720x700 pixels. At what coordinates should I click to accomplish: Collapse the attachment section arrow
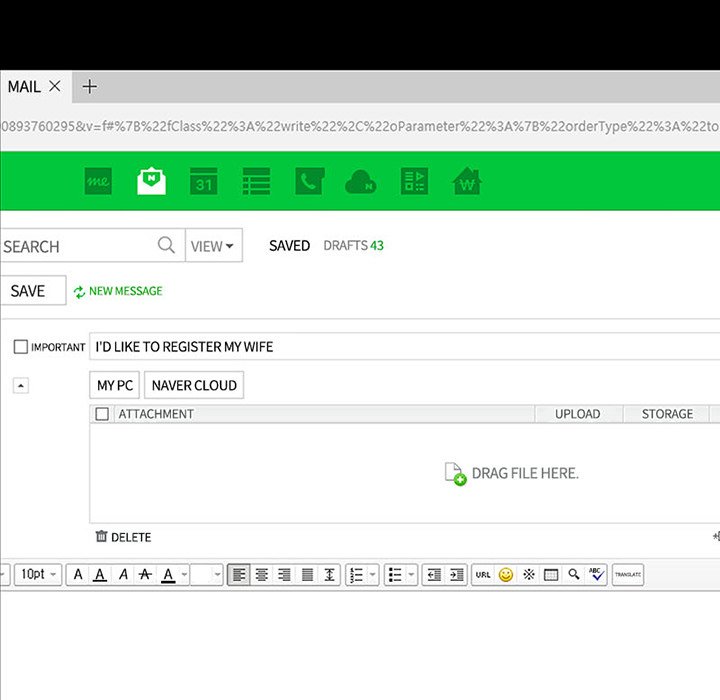(x=21, y=386)
